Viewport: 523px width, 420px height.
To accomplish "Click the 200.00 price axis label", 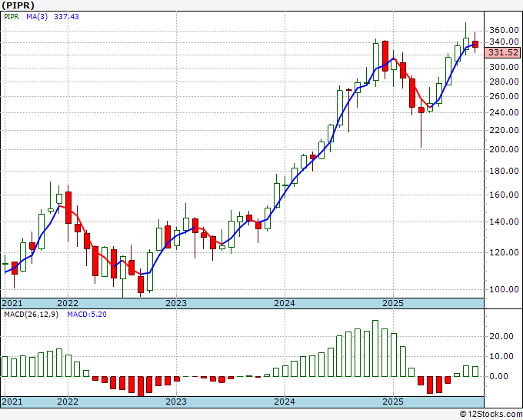I will (x=504, y=149).
